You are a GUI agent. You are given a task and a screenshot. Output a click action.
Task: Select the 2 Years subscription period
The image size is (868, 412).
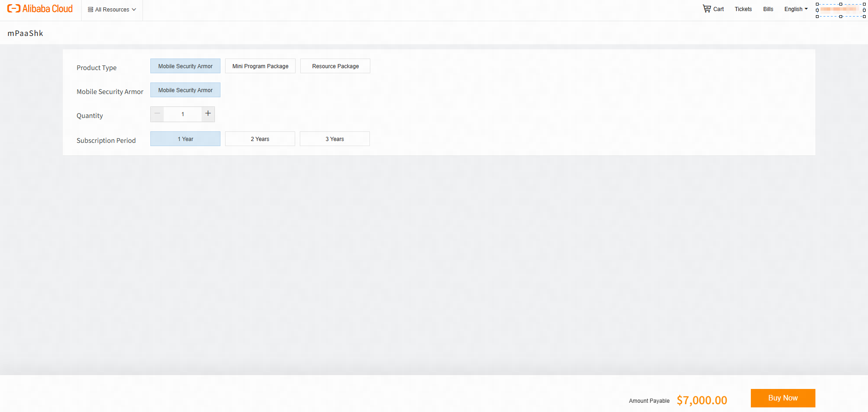coord(260,139)
